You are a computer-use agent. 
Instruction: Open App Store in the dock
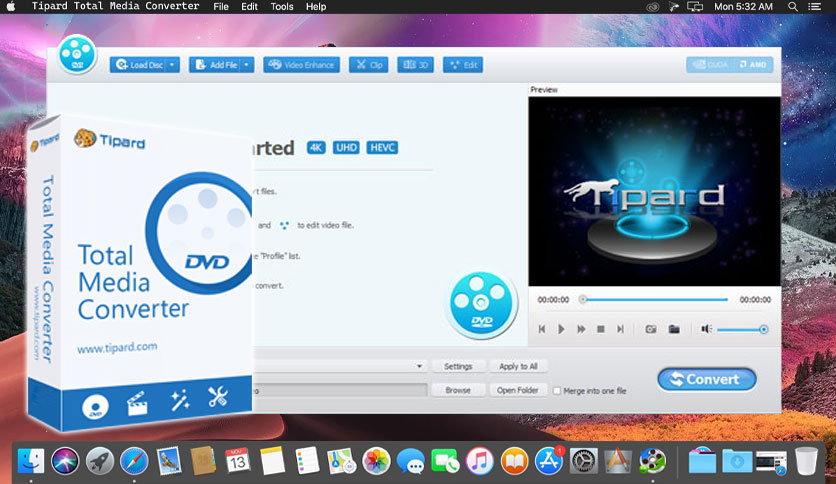tap(549, 461)
